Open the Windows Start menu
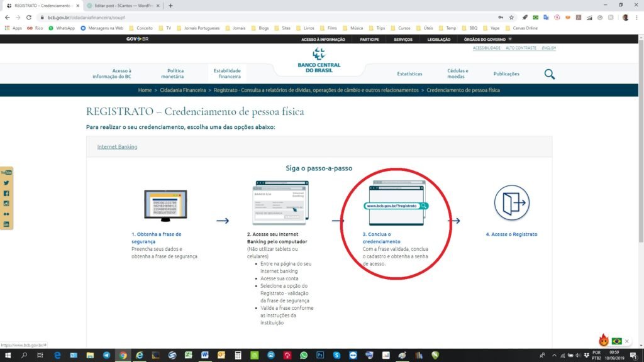This screenshot has height=362, width=644. (x=8, y=355)
